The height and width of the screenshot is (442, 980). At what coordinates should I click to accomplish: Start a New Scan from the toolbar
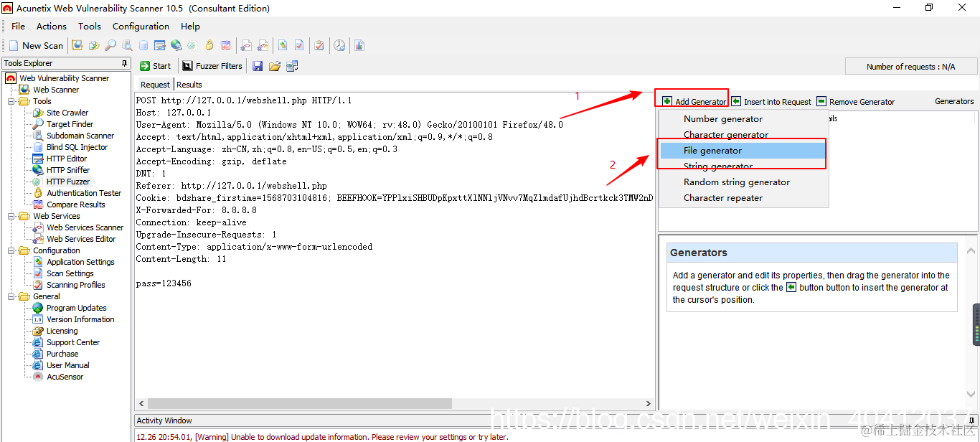36,45
